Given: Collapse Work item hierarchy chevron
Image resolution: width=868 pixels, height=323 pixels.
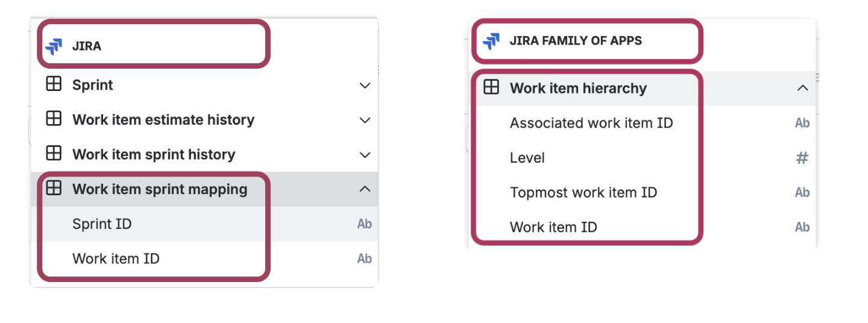Looking at the screenshot, I should [x=802, y=89].
